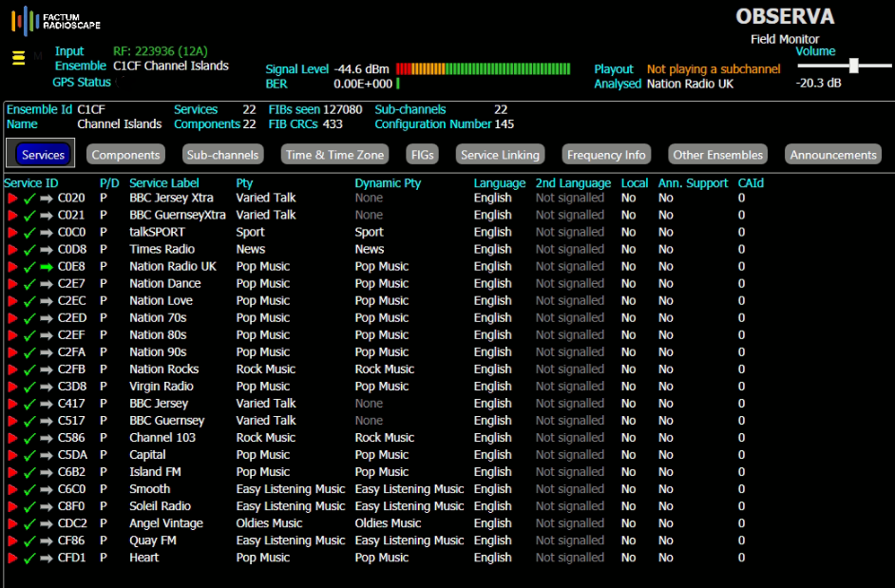895x588 pixels.
Task: Click the Nation Radio UK service label
Action: [x=173, y=267]
